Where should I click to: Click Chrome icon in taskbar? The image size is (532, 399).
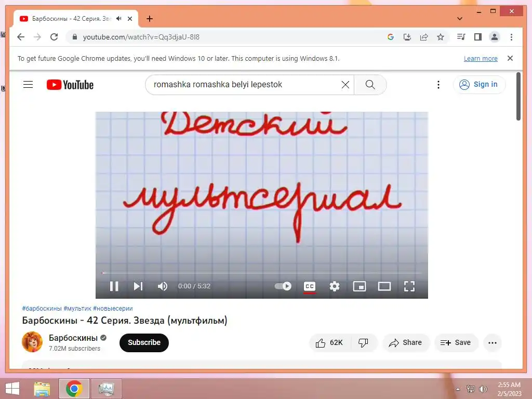[74, 389]
